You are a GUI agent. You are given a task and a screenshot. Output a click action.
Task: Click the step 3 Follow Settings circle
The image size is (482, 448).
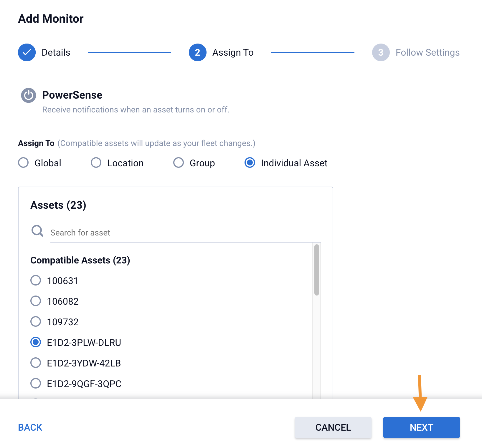[381, 52]
